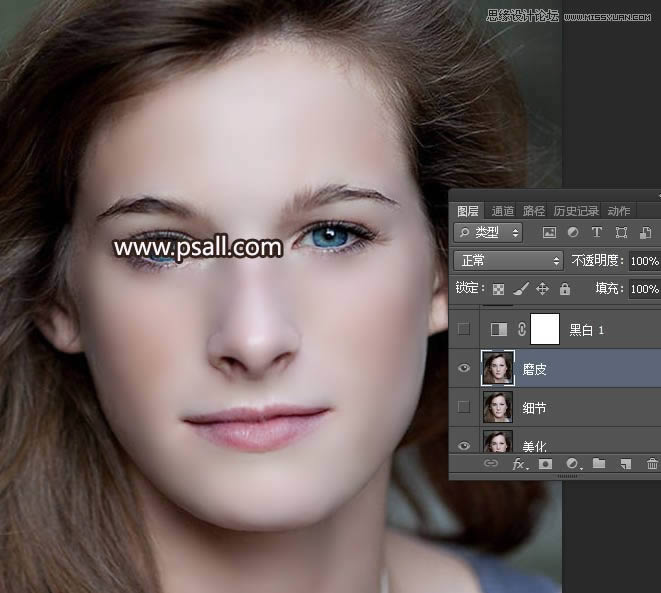This screenshot has height=593, width=661.
Task: Open the 正常 blend mode dropdown
Action: 509,260
